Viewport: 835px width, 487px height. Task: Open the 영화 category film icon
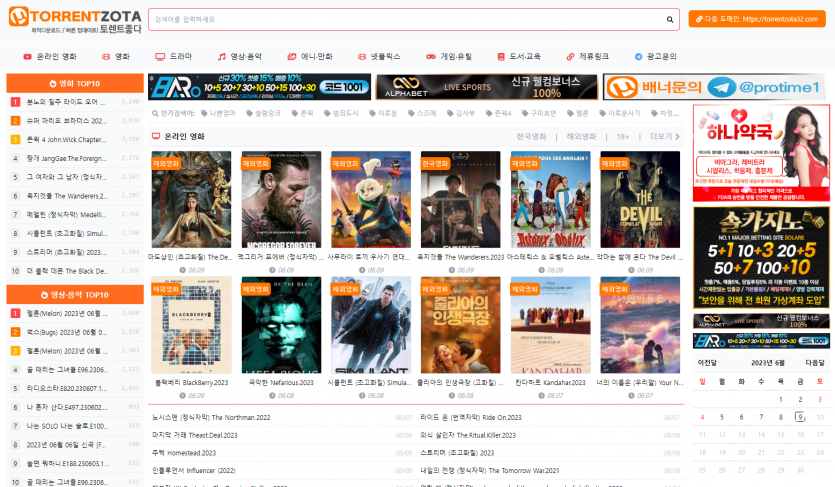click(x=106, y=56)
